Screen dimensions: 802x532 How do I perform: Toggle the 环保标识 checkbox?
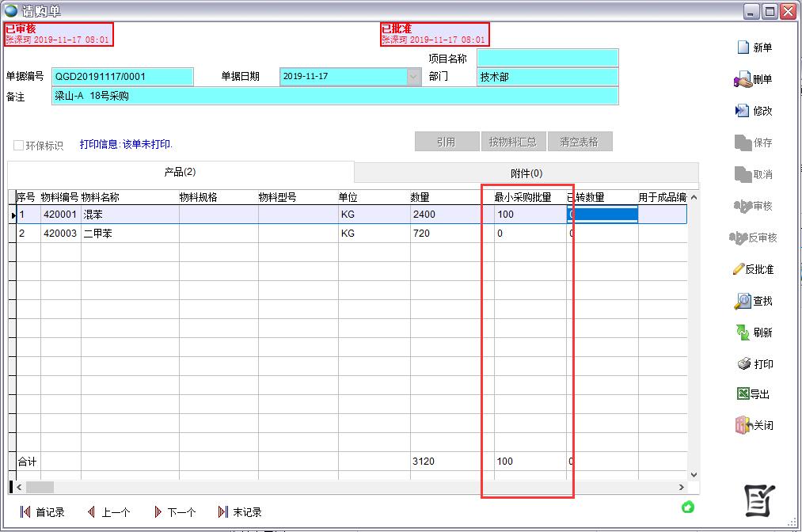coord(19,146)
